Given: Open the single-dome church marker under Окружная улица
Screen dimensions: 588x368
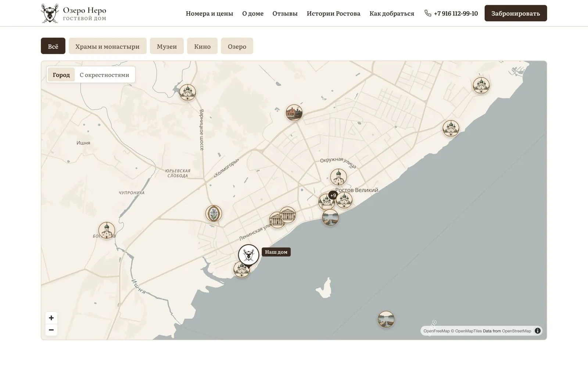Looking at the screenshot, I should (x=338, y=177).
